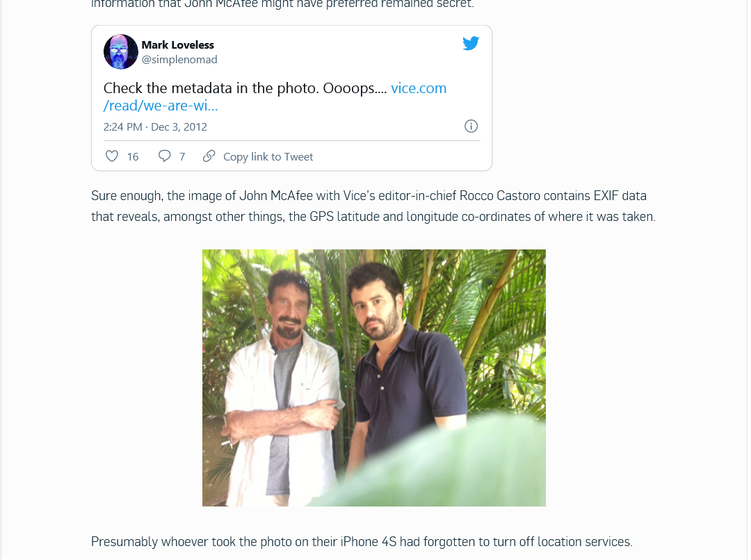
Task: Click the Twitter bird logo icon
Action: [x=471, y=43]
